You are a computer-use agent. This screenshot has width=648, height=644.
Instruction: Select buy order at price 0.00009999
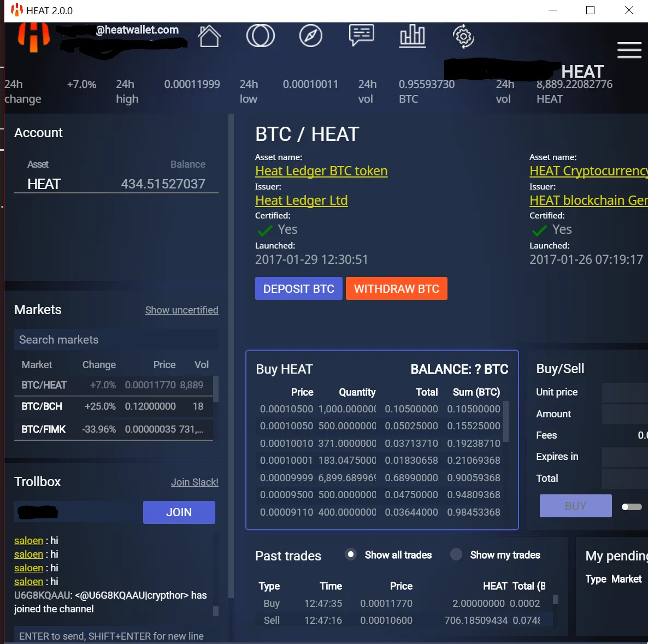pos(380,477)
